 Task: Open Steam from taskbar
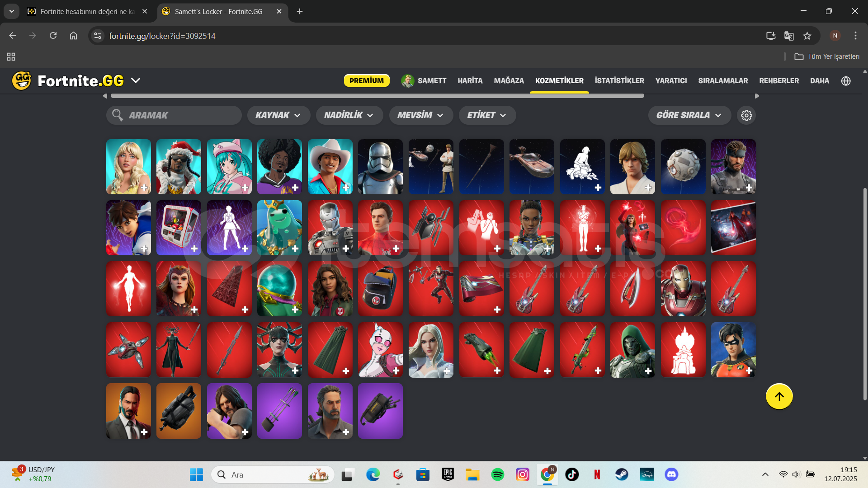pyautogui.click(x=622, y=474)
